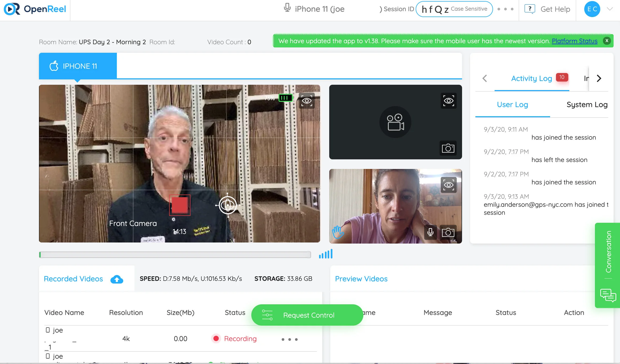Click camera snapshot icon on dark video panel
Viewport: 620px width, 364px height.
click(x=448, y=148)
